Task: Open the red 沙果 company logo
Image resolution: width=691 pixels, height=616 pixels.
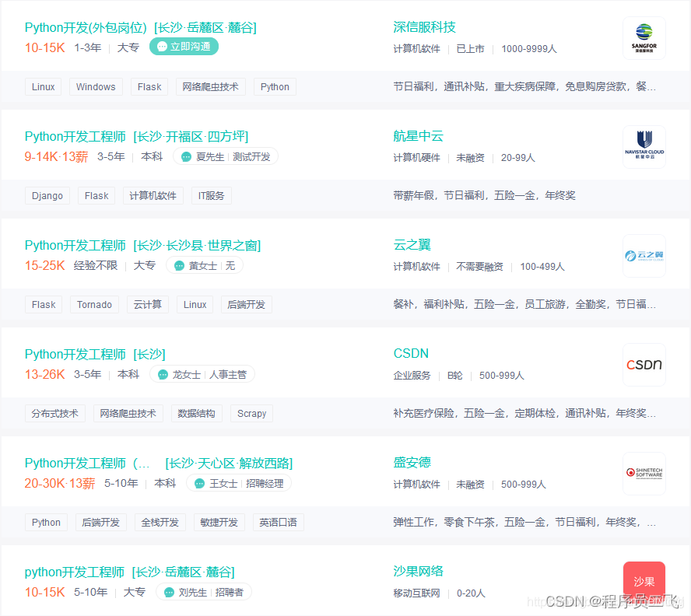Action: (x=644, y=582)
